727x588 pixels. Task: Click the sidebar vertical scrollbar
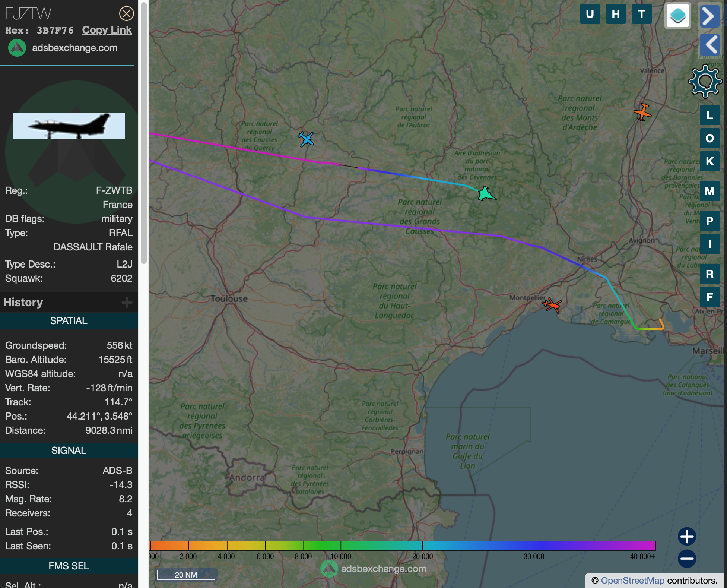(143, 132)
